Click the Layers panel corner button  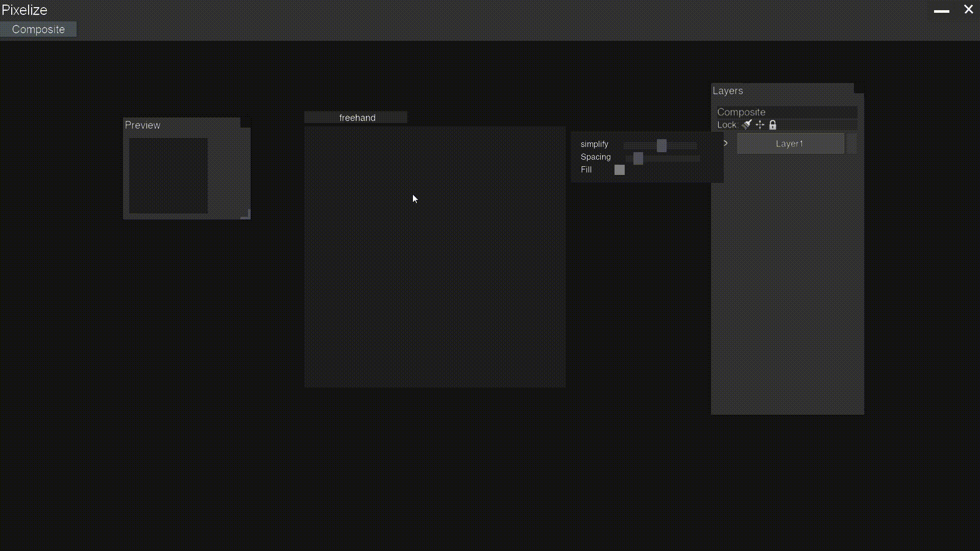coord(859,88)
